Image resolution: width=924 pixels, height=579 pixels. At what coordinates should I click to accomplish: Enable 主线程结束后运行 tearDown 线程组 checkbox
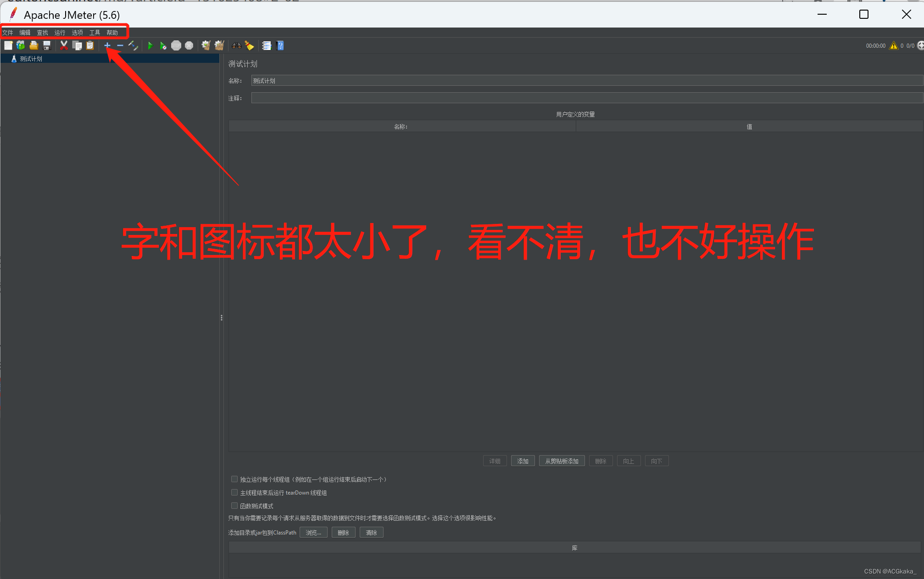tap(234, 492)
